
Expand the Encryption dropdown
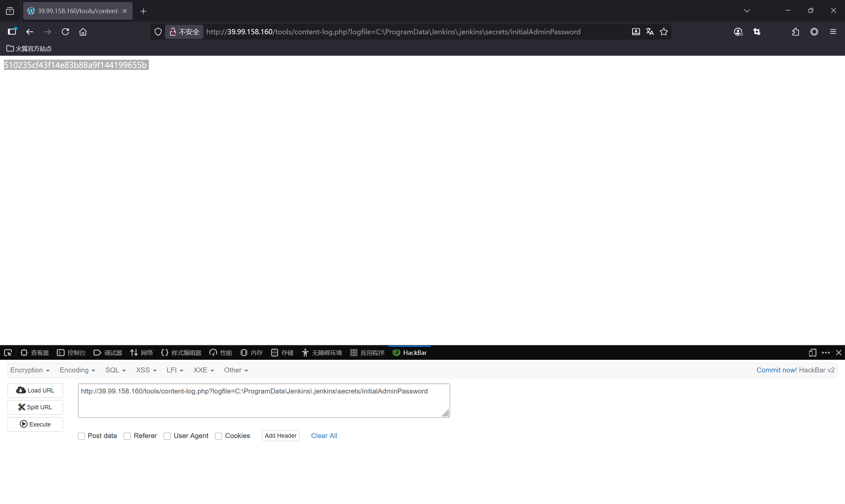click(30, 370)
